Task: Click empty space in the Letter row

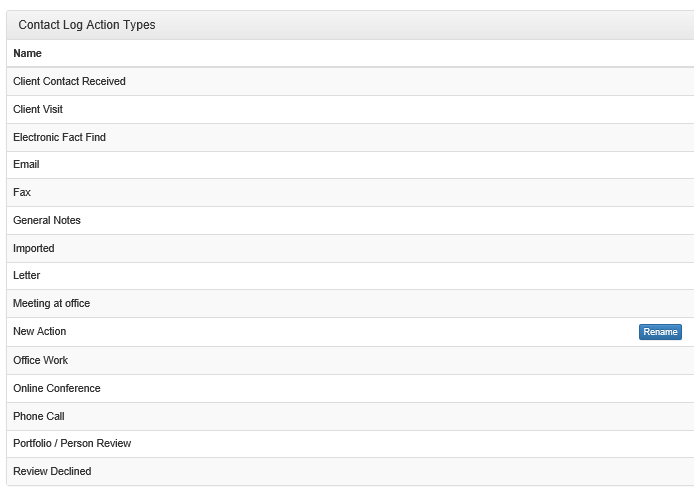Action: [x=354, y=276]
